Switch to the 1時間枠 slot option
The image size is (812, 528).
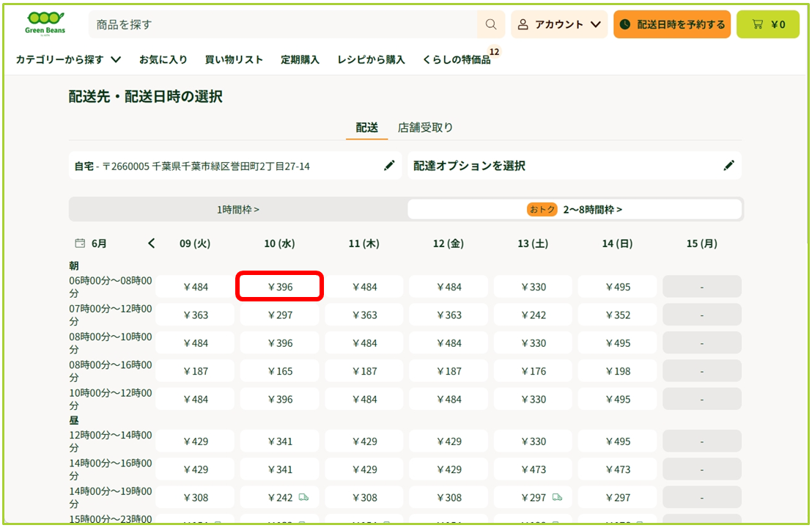coord(238,209)
